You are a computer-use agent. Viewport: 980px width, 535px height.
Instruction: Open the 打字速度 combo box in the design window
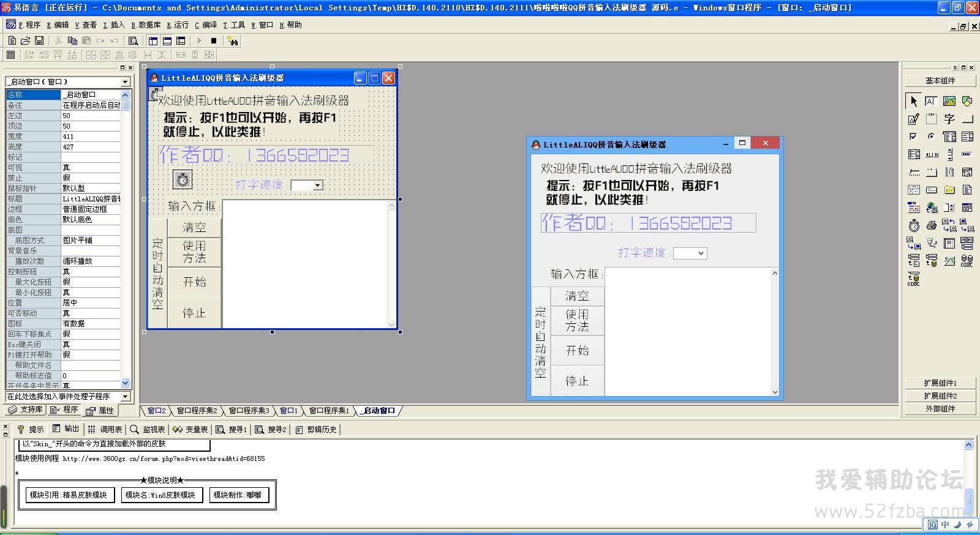coord(317,185)
